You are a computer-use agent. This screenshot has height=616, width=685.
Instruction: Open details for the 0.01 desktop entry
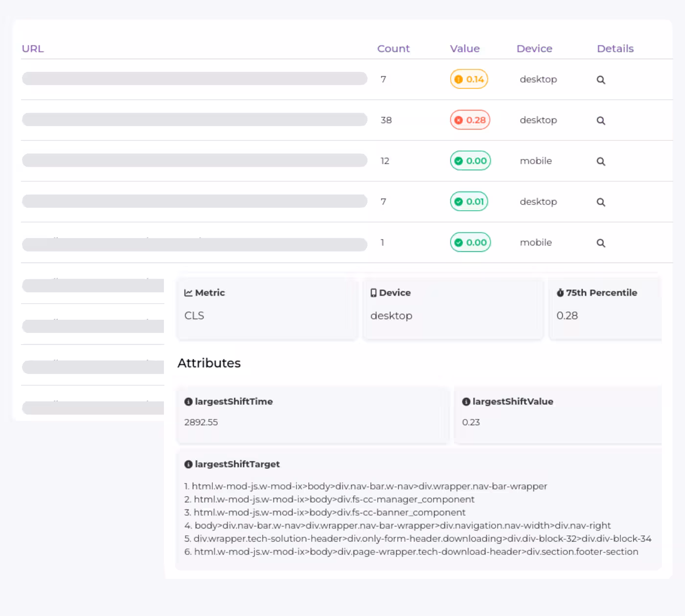[x=600, y=202]
